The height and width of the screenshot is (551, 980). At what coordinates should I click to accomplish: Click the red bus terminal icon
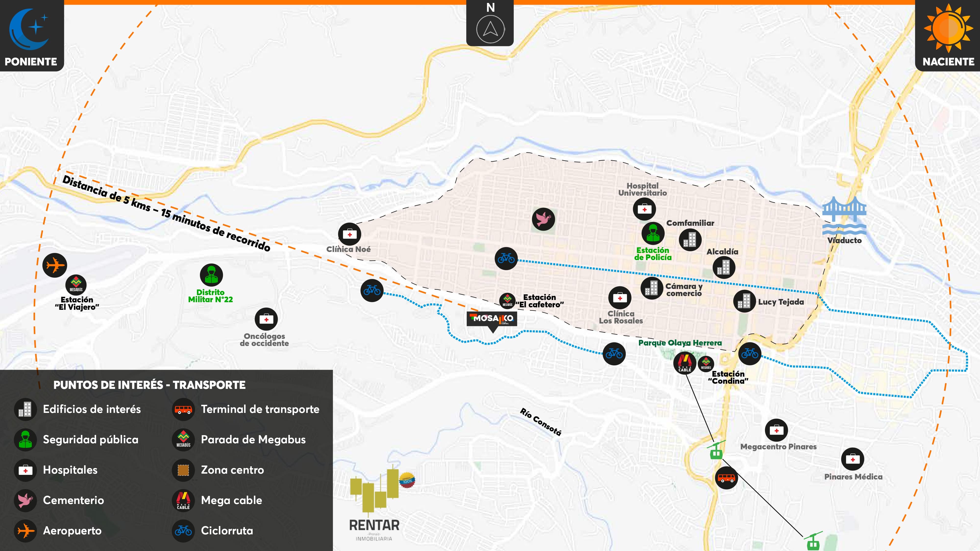[x=726, y=478]
